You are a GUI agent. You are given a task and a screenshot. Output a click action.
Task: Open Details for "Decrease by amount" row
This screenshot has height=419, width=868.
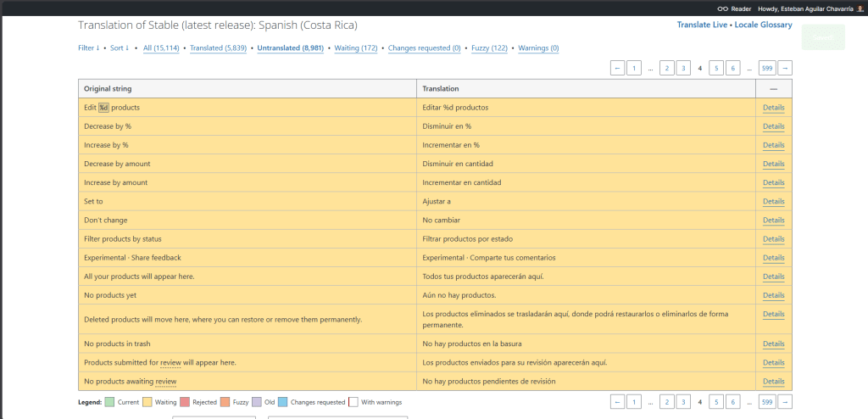773,164
